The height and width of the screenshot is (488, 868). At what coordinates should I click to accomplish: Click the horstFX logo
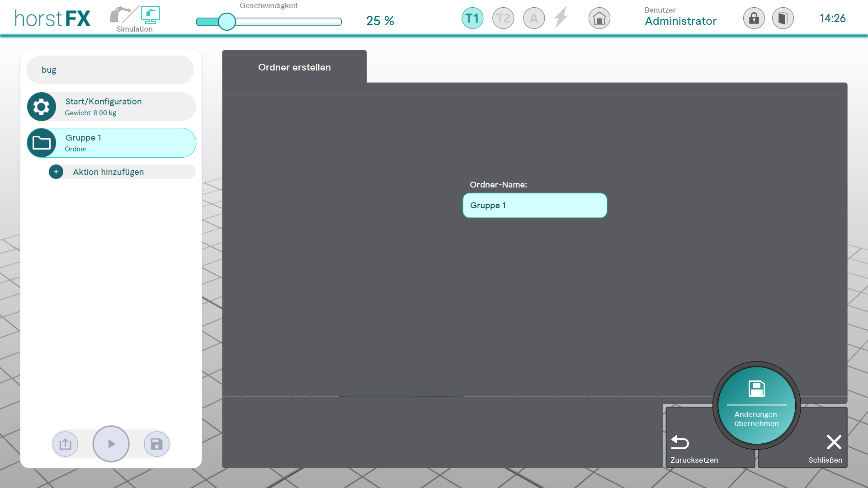(52, 19)
